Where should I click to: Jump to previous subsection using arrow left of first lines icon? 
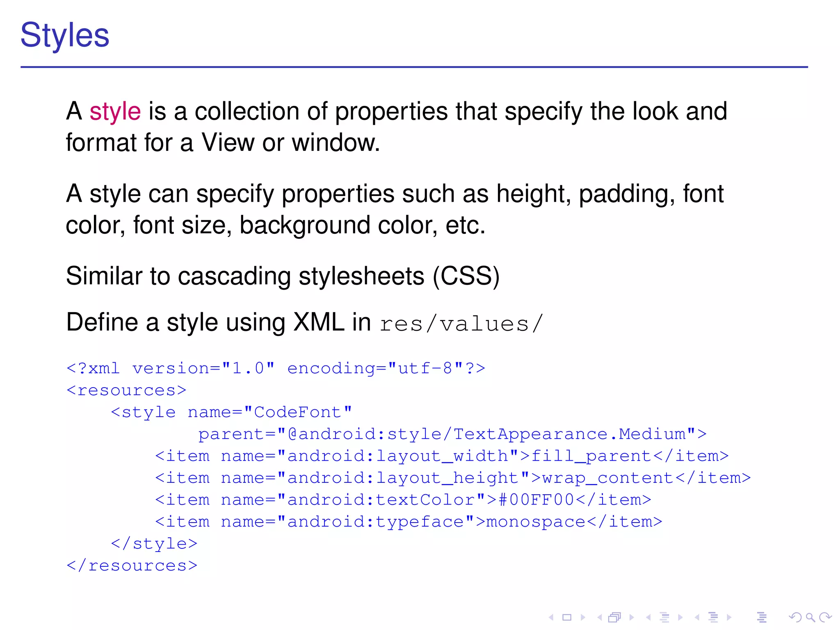click(648, 617)
